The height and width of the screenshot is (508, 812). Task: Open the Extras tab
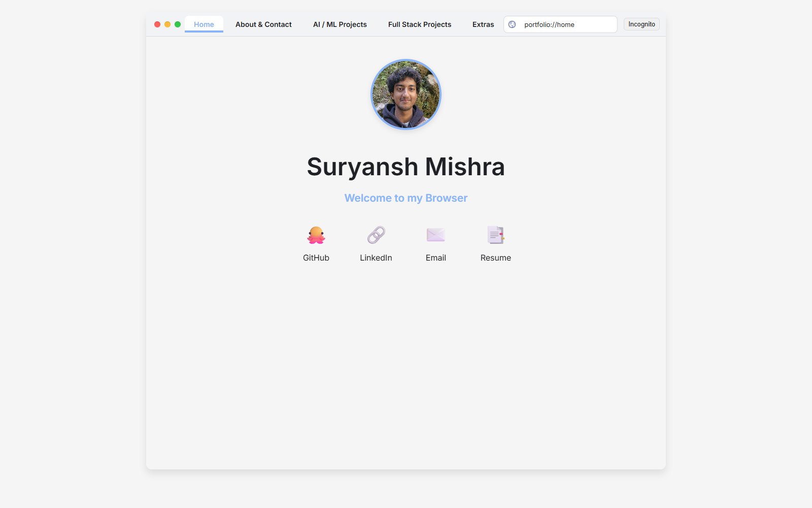tap(483, 24)
